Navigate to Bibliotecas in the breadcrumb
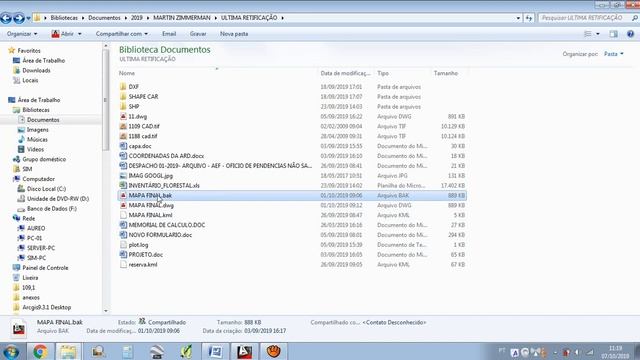Screen dimensions: 640x360 click(64, 18)
